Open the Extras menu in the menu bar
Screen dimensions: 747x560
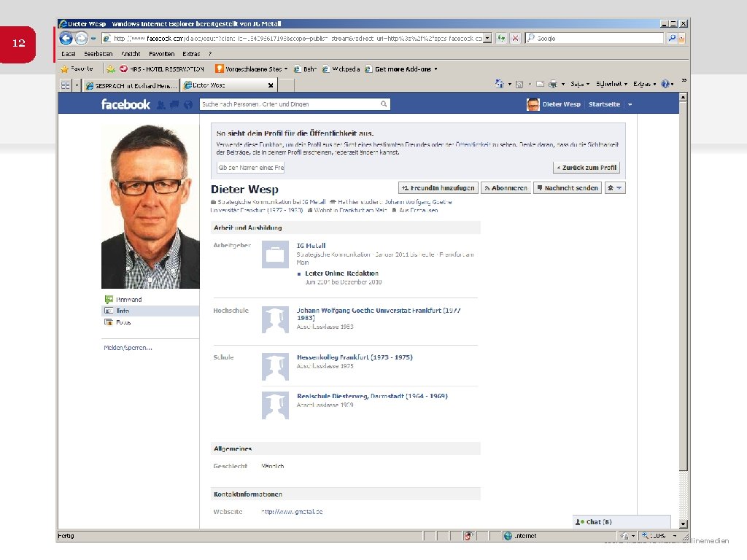pyautogui.click(x=191, y=54)
